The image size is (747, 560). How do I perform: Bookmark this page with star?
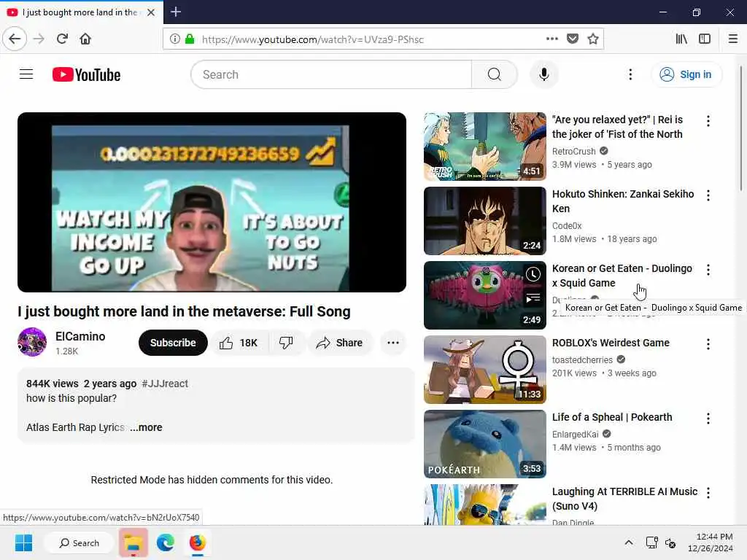593,39
